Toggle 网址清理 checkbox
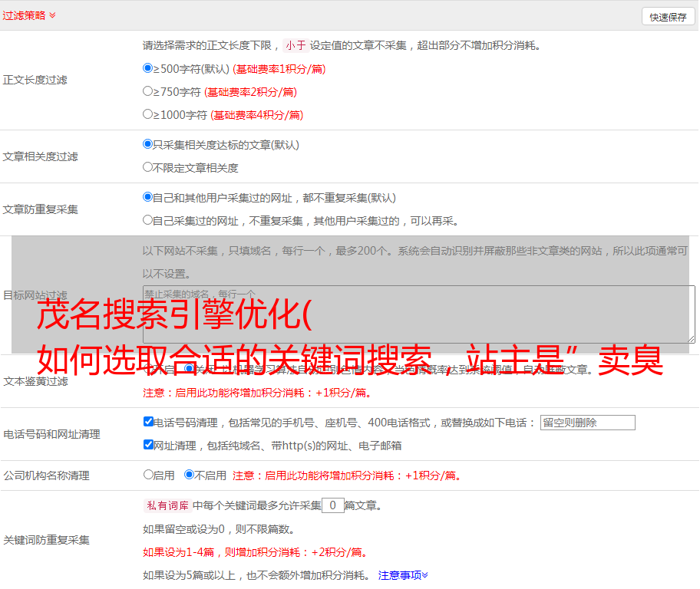The width and height of the screenshot is (700, 589). (149, 444)
